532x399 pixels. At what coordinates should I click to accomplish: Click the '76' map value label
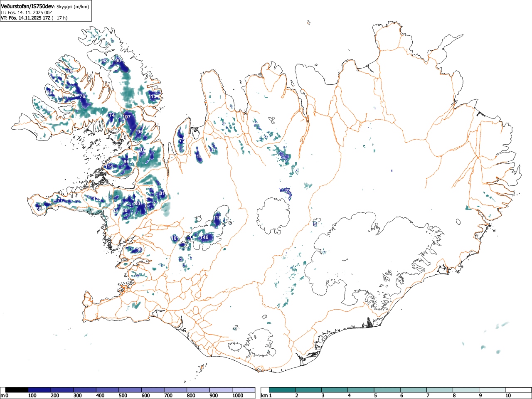[82, 96]
